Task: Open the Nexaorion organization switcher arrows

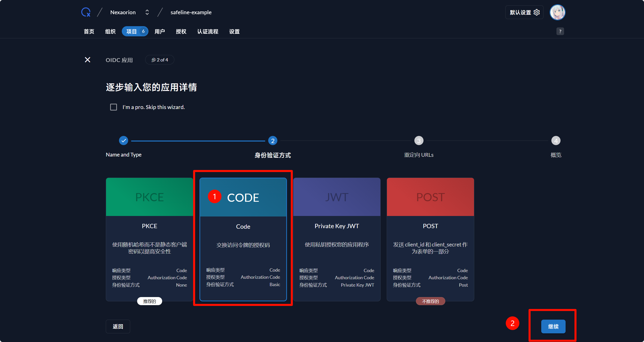Action: click(147, 12)
